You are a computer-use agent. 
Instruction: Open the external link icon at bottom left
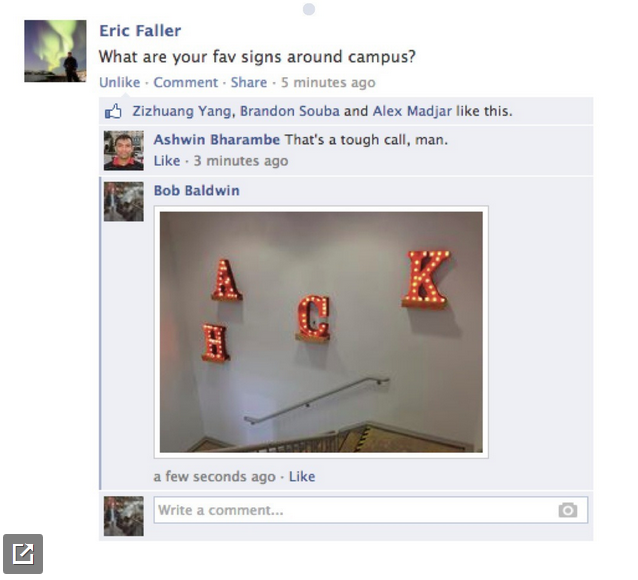tap(23, 554)
